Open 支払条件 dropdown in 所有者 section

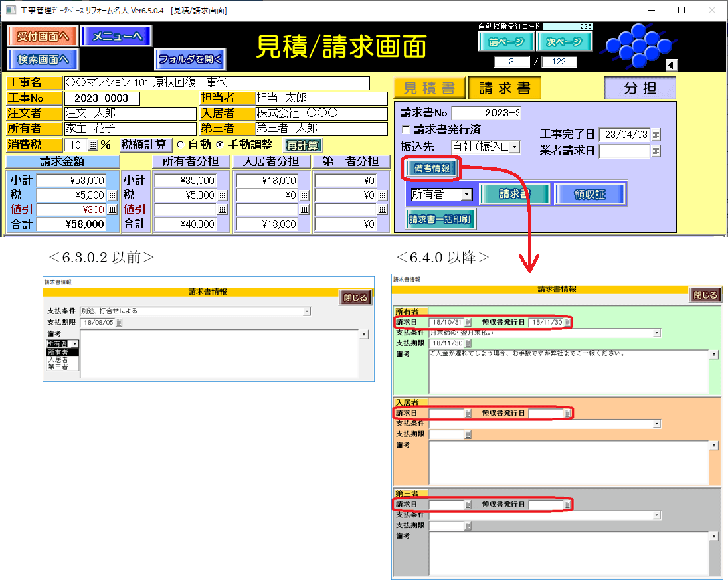pos(656,333)
